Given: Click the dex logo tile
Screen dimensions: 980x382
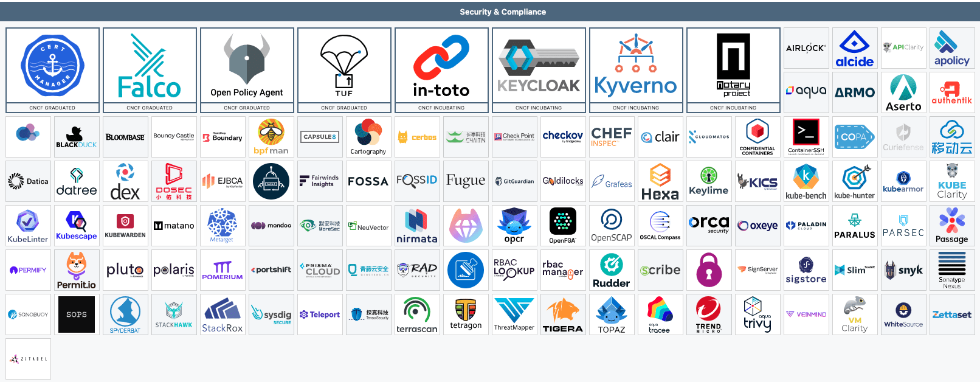Looking at the screenshot, I should [125, 181].
